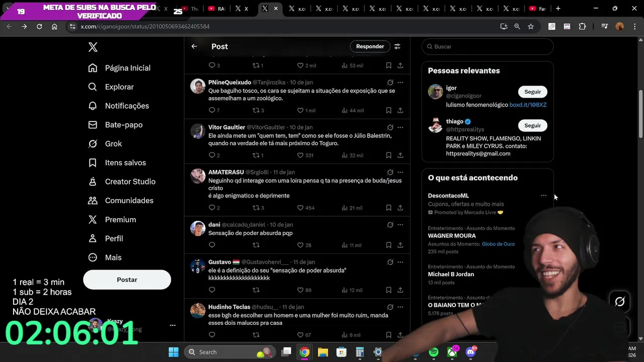Follow thiago with Seguir button
644x362 pixels.
532,125
